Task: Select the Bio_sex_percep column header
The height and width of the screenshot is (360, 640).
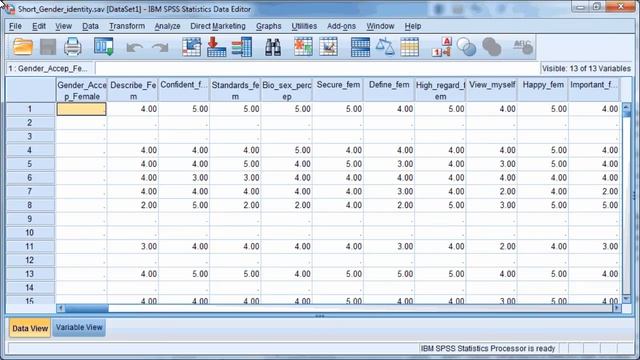Action: click(287, 90)
